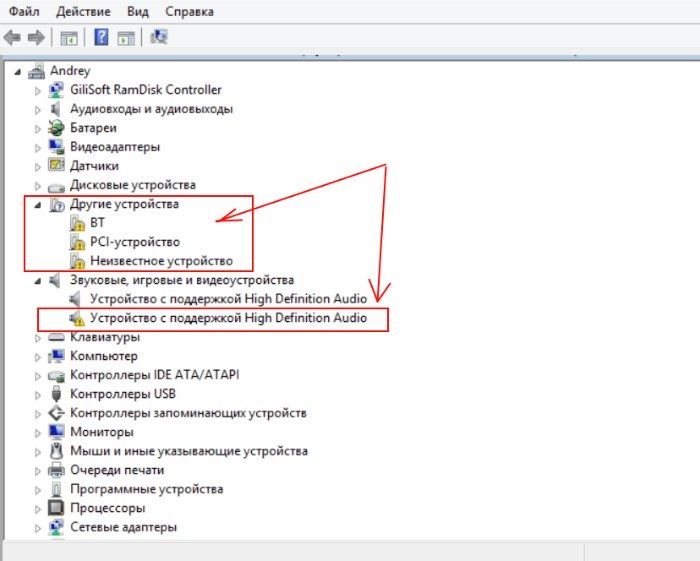This screenshot has height=561, width=700.
Task: Click the blue Help question mark icon
Action: click(x=101, y=38)
